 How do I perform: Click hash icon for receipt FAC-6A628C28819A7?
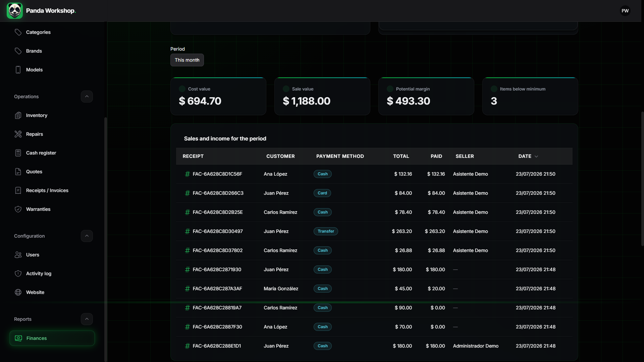187,308
